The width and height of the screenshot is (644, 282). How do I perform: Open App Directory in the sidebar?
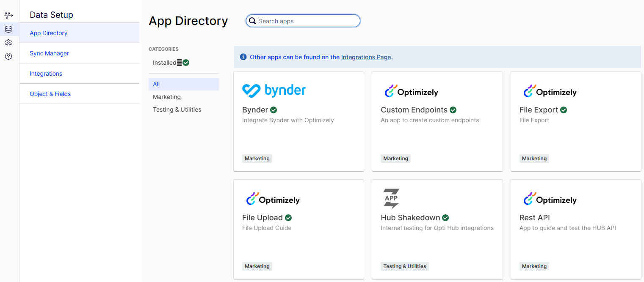[80, 33]
